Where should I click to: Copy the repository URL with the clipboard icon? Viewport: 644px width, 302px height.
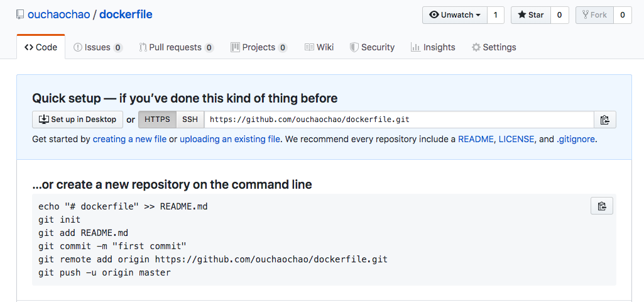(604, 120)
